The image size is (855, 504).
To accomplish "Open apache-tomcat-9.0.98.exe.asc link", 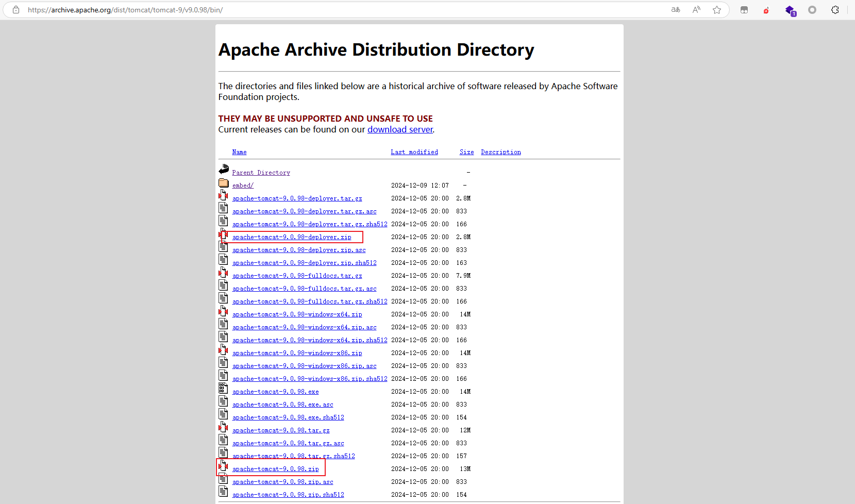I will [282, 405].
